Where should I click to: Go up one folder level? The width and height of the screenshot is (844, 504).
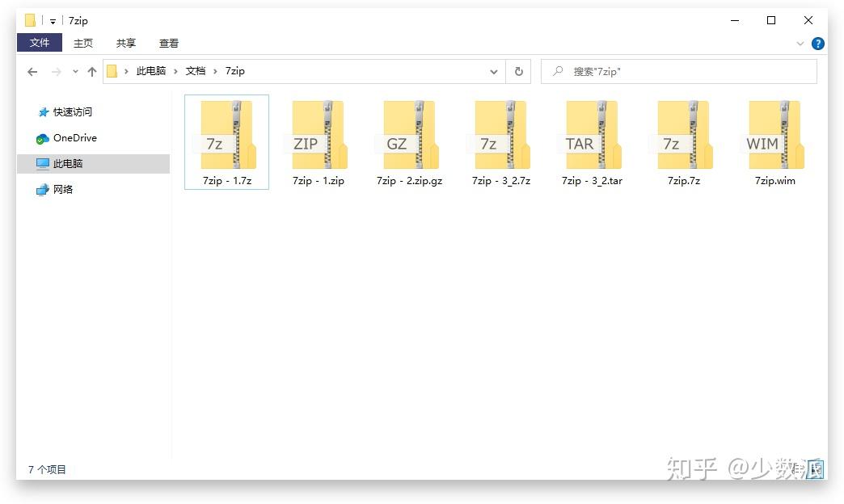[x=92, y=72]
